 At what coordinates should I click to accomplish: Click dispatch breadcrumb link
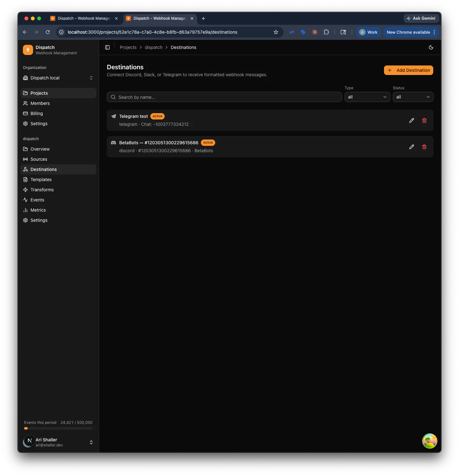[154, 47]
